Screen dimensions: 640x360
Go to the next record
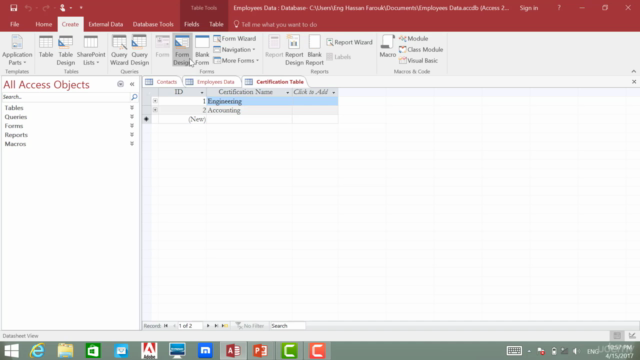point(208,326)
